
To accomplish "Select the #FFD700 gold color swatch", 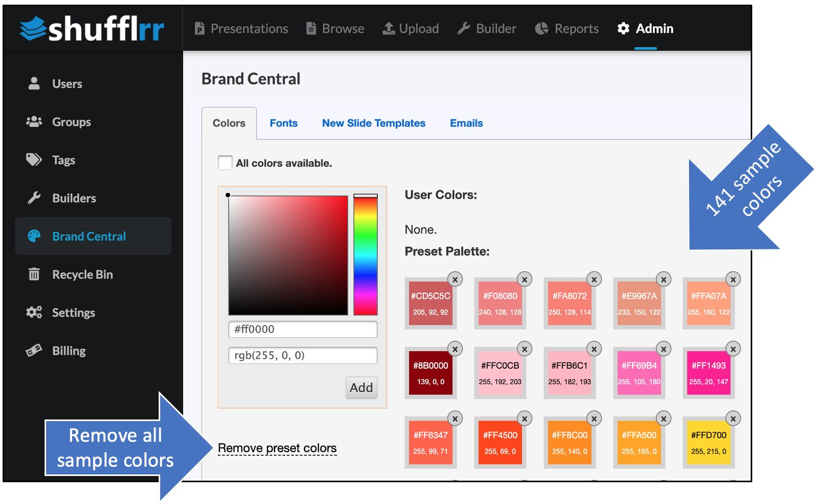I will [708, 442].
